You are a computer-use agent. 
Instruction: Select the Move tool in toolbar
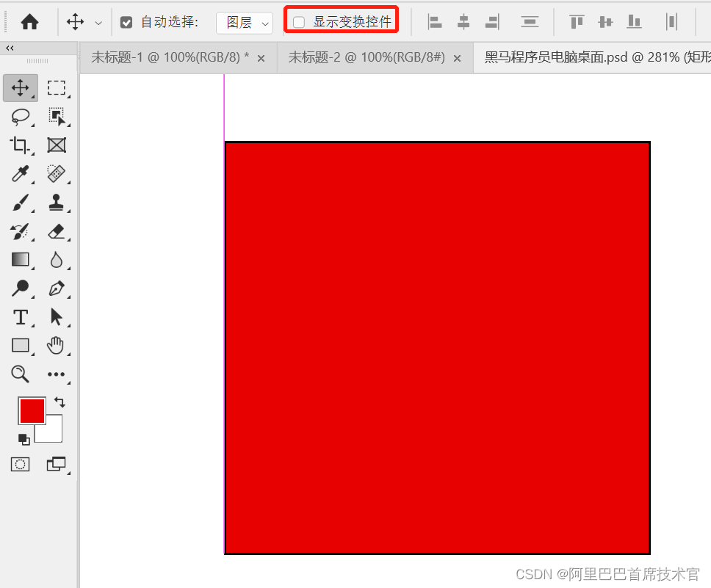click(x=21, y=88)
